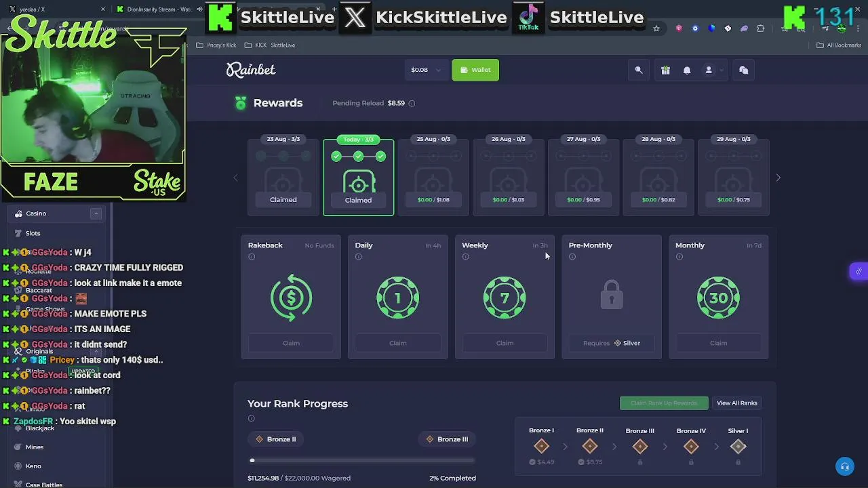Screen dimensions: 868x488
Task: Open the Wallet button
Action: [475, 70]
